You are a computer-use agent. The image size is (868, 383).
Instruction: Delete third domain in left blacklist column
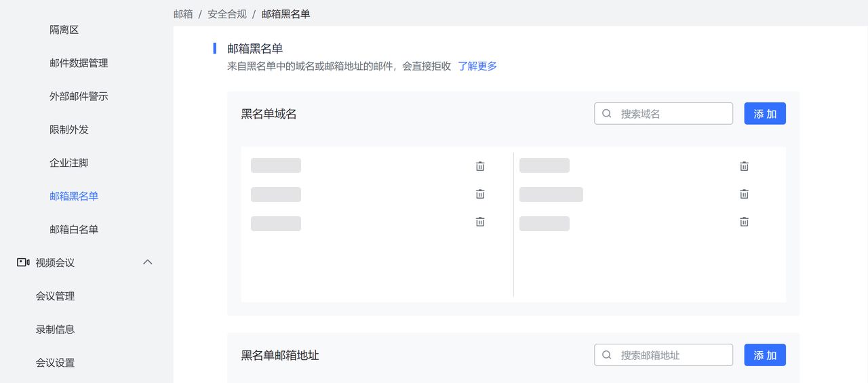tap(480, 222)
